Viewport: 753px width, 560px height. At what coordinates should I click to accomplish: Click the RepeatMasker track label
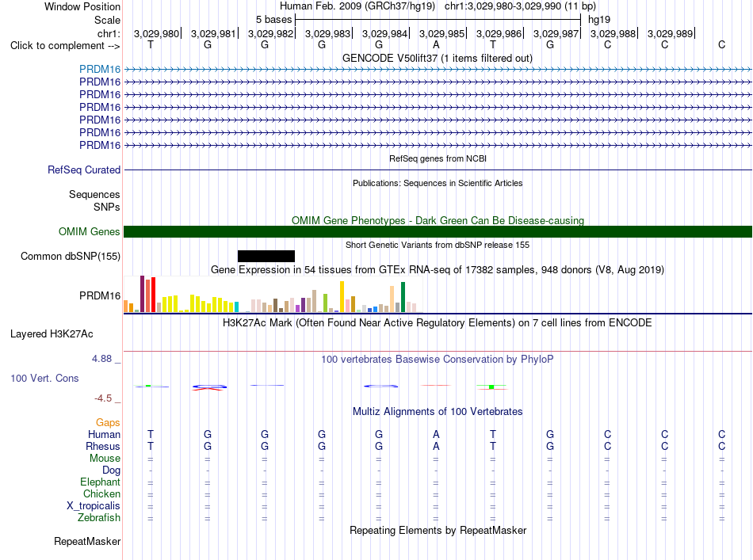[87, 541]
